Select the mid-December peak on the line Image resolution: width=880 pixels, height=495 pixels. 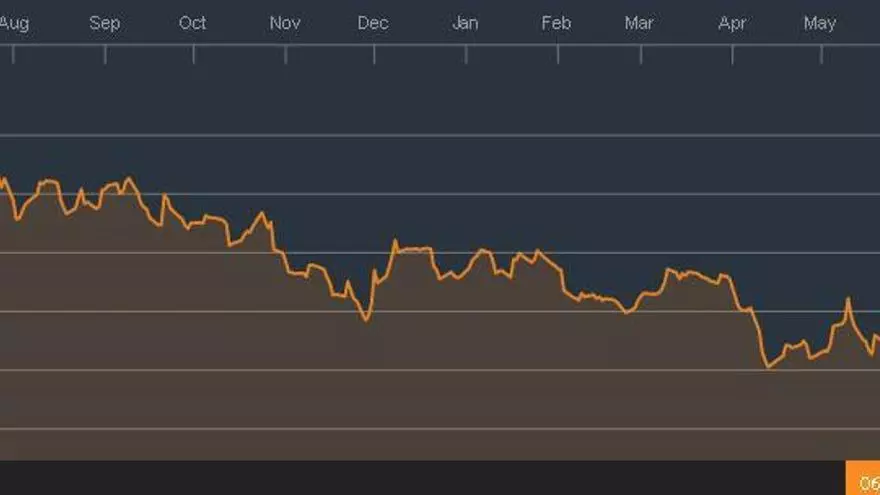[x=395, y=241]
